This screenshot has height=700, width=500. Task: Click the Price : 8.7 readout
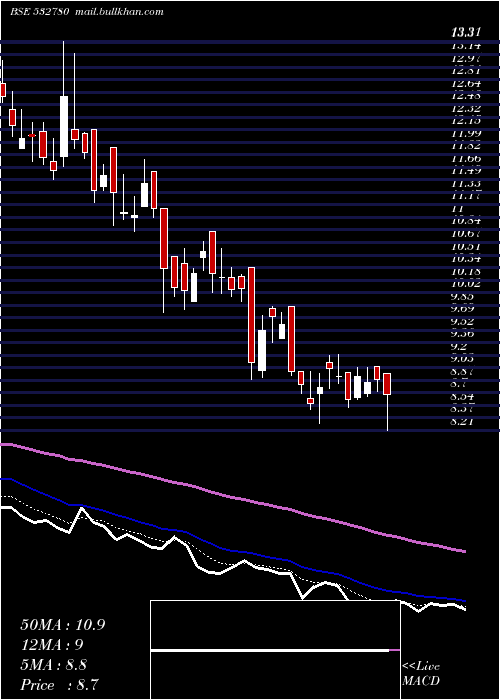point(60,685)
